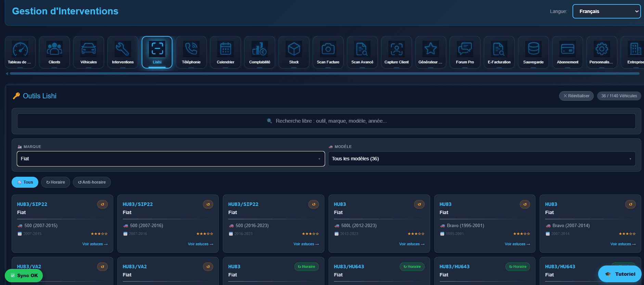644x285 pixels.
Task: Click the Gestion d'Interventions title
Action: click(x=65, y=11)
